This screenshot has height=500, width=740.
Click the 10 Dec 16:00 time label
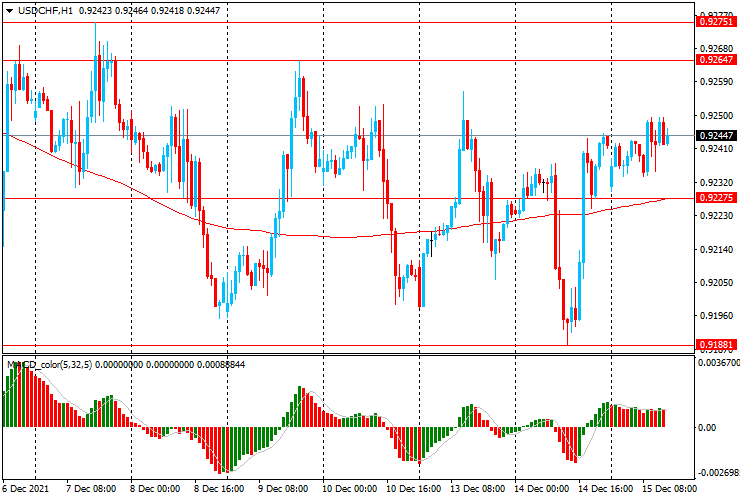pos(412,489)
